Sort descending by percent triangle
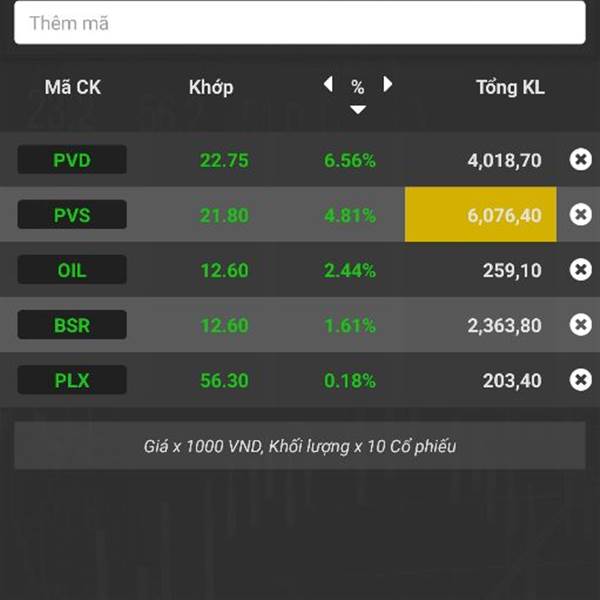600x600 pixels. click(x=358, y=110)
